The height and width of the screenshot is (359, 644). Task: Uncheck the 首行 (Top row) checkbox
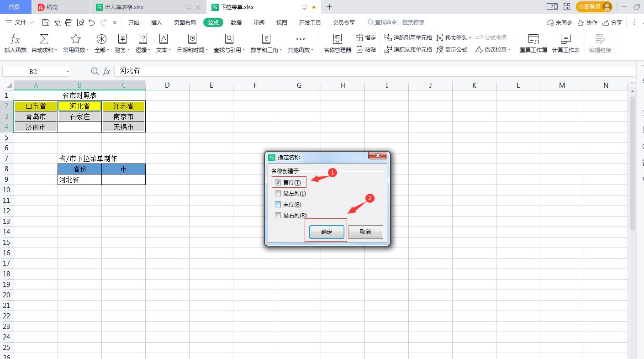[x=278, y=182]
